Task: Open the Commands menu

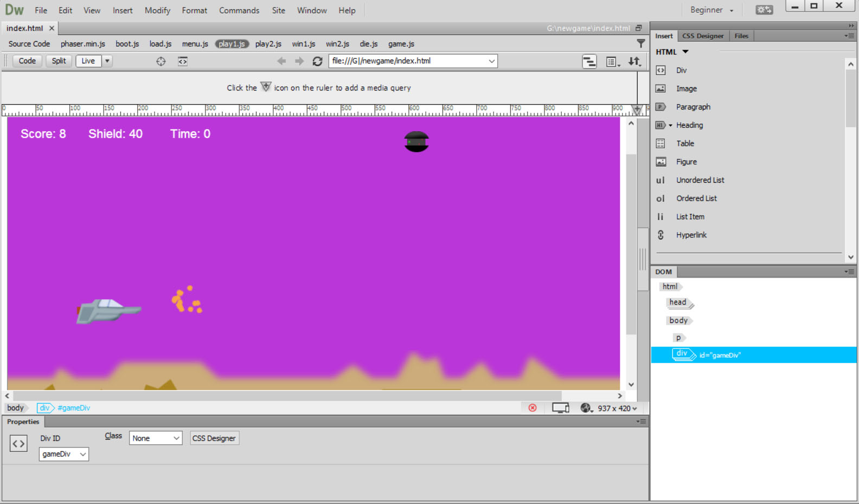Action: tap(239, 10)
